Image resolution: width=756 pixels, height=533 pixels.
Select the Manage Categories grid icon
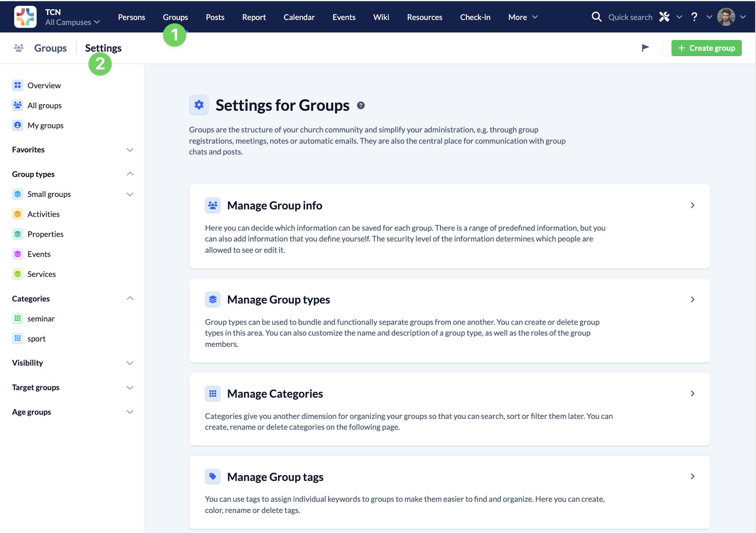[x=213, y=393]
